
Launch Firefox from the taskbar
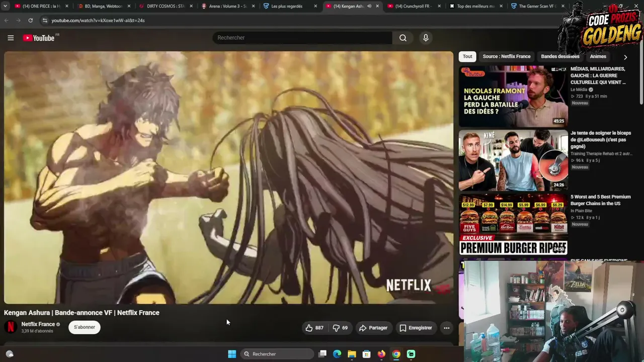coord(381,354)
